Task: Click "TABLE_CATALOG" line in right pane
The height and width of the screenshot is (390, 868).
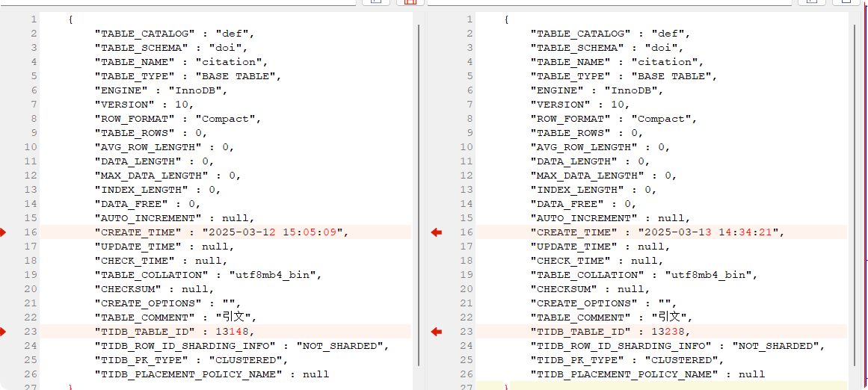Action: 611,33
